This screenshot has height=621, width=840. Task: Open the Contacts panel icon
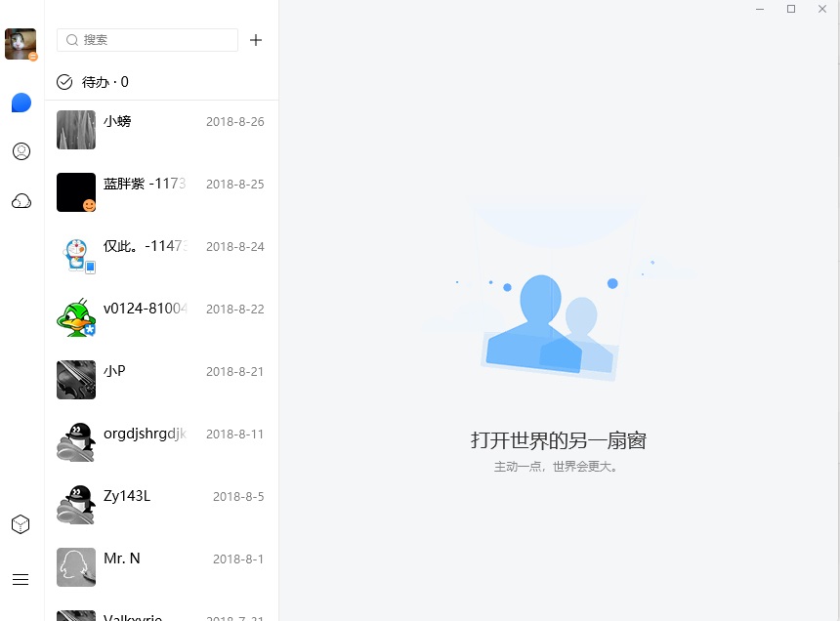point(21,151)
